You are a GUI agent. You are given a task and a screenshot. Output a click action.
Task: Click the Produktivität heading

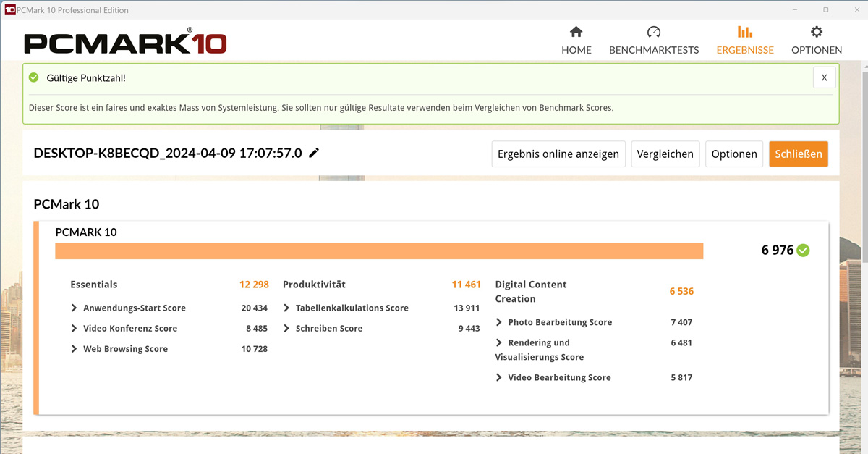point(314,285)
